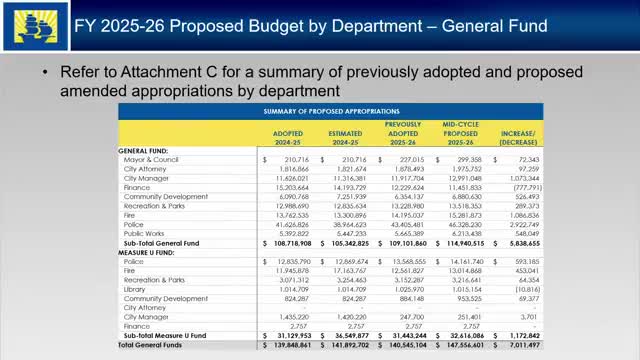Select Total General Funds mid-cycle value 147,556,601
This screenshot has width=640, height=360.
[465, 345]
